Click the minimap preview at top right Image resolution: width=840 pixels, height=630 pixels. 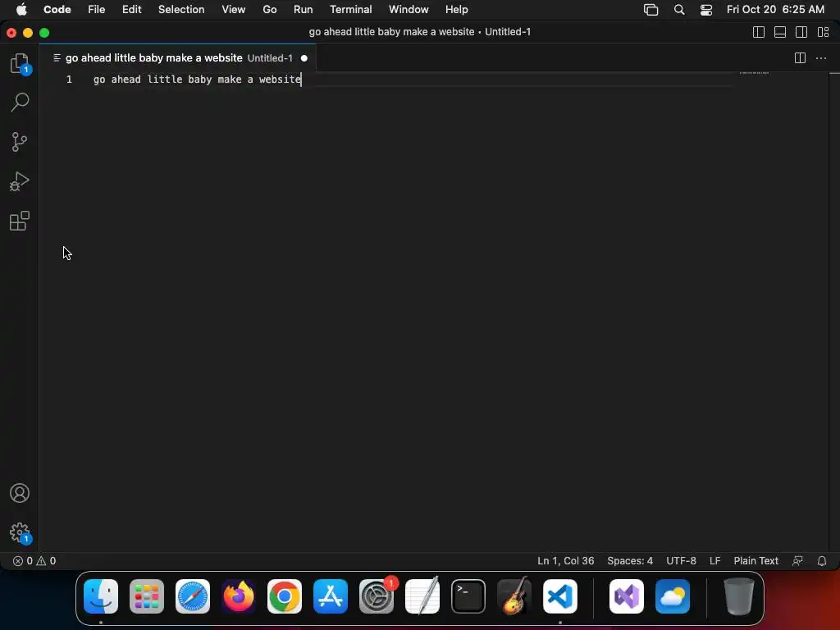(754, 73)
